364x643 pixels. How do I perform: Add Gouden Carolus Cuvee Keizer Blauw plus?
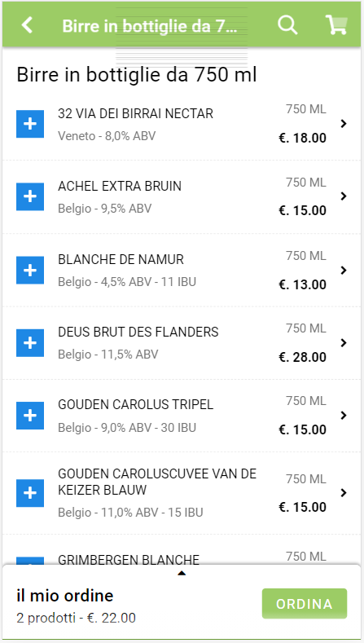(x=30, y=493)
